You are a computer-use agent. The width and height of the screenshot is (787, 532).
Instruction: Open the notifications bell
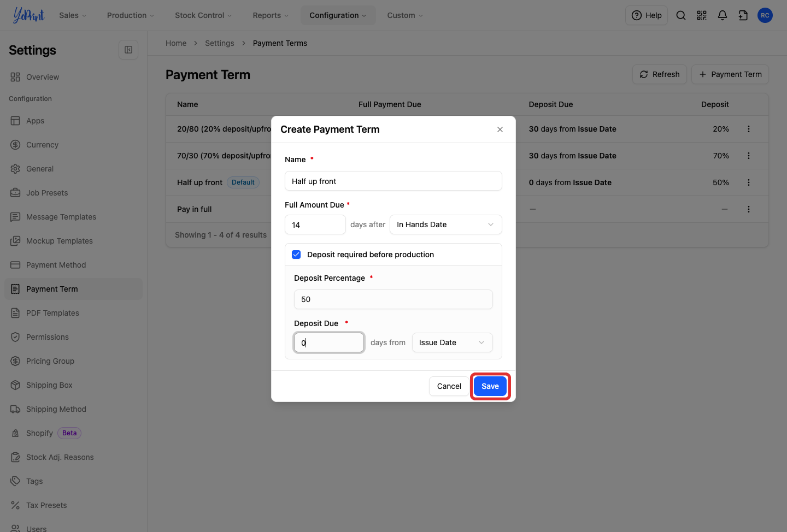click(723, 15)
